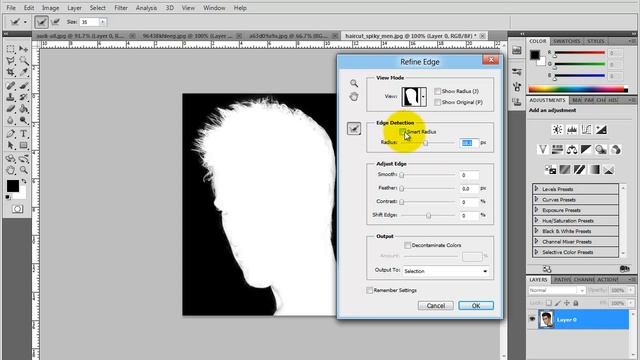This screenshot has width=640, height=360.
Task: Enable the Show Original checkbox
Action: [438, 102]
